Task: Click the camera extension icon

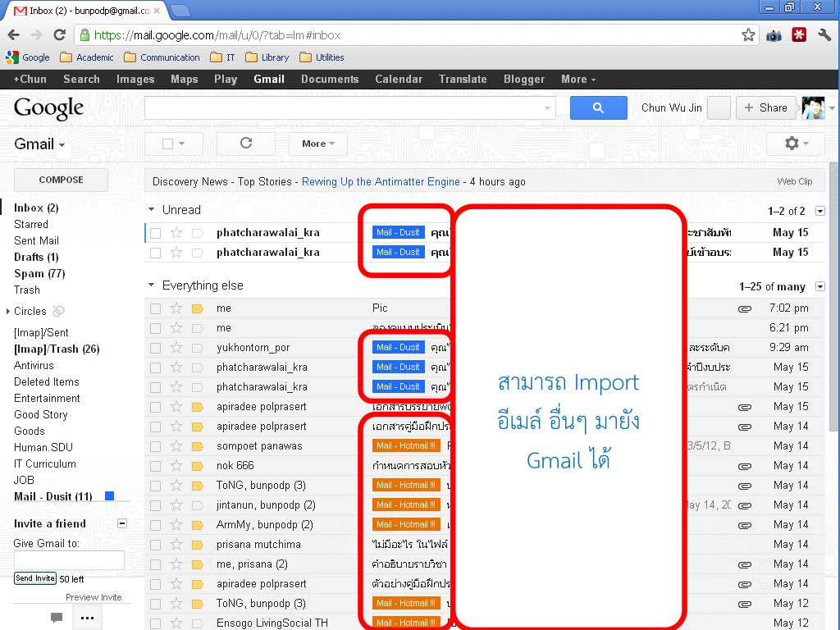Action: (774, 35)
